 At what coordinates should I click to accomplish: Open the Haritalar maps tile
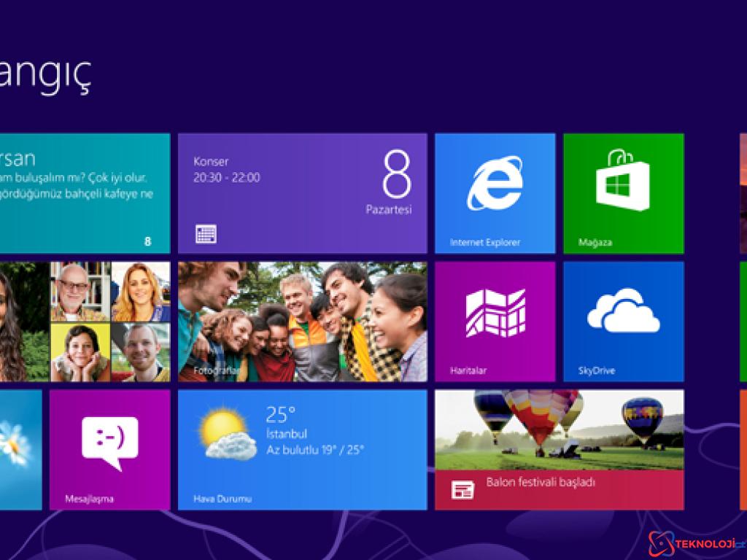point(495,321)
